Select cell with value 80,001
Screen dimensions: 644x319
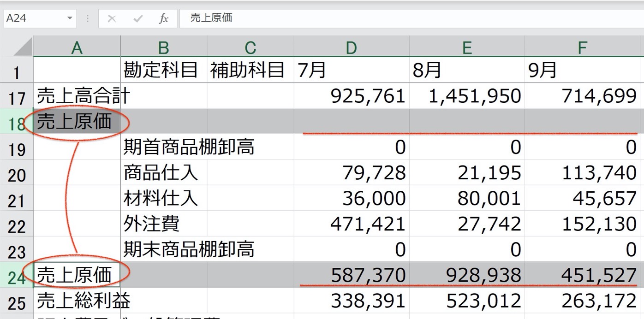tap(467, 198)
